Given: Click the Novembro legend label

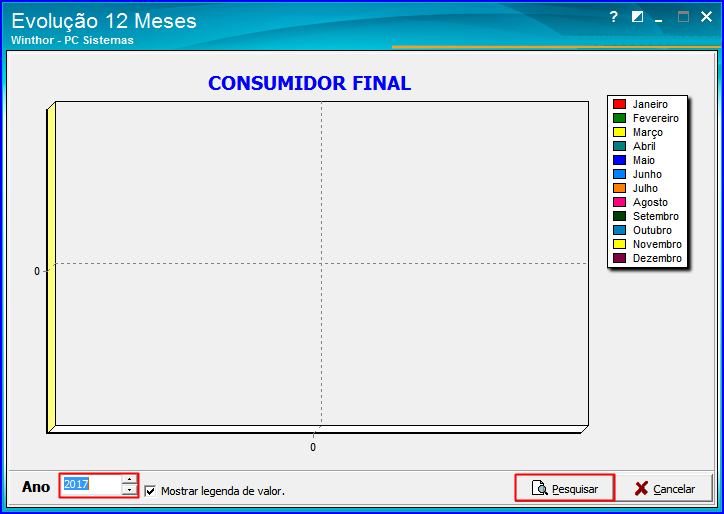Looking at the screenshot, I should (x=657, y=244).
